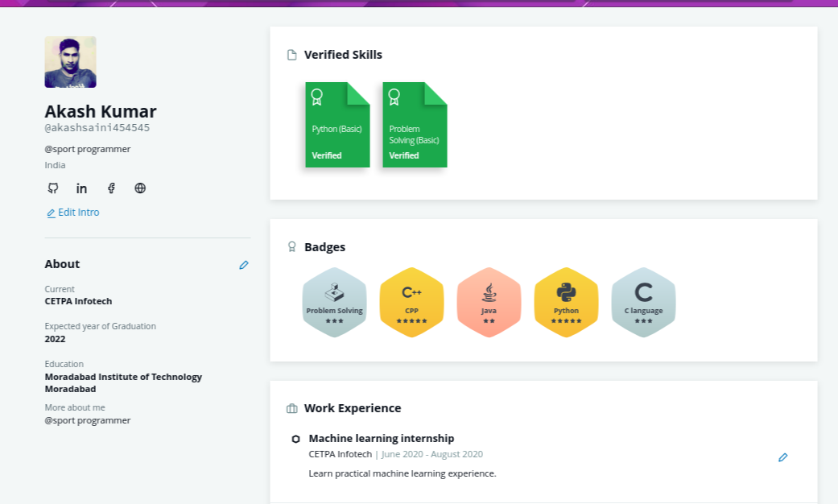Screen dimensions: 838x504
Task: Click the Machine learning internship title
Action: click(x=382, y=439)
